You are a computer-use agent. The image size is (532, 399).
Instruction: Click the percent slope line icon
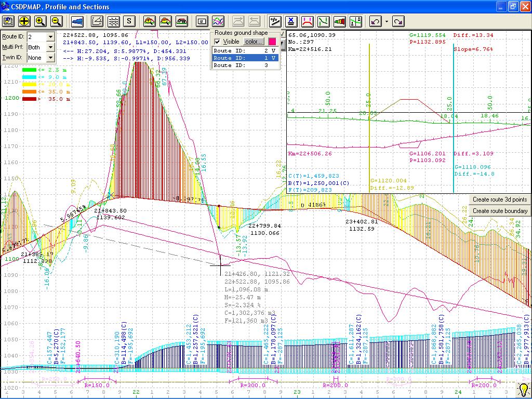(275, 21)
